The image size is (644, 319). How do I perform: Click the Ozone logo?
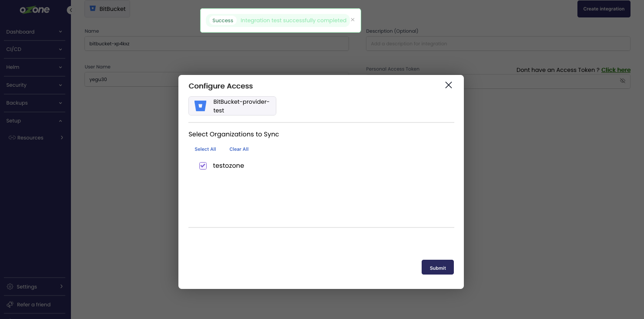click(34, 10)
